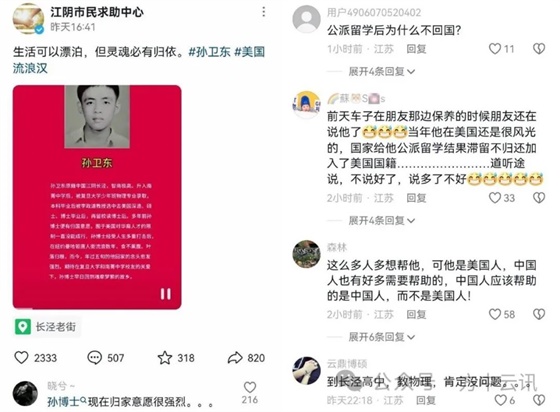Expand 展开4条回复 under the 33-like comment
The image size is (560, 412).
coord(381,220)
